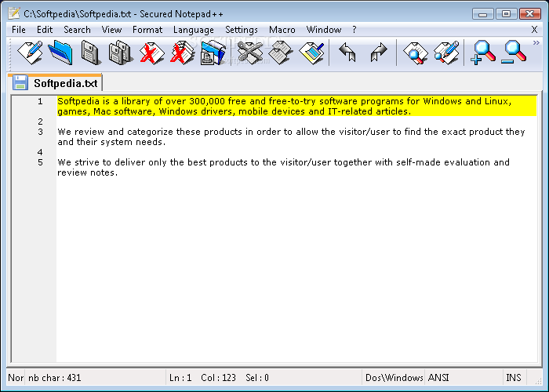
Task: Click line number 5 in the margin
Action: tap(40, 162)
